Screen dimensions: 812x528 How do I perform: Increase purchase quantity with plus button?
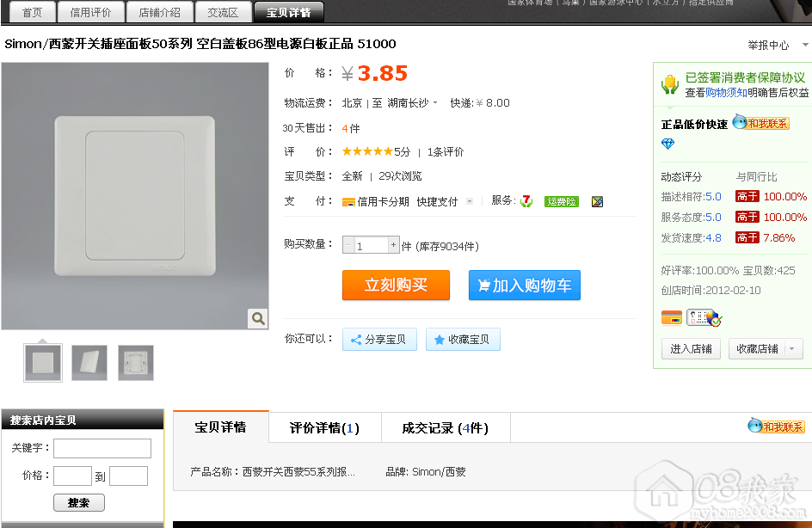click(394, 245)
